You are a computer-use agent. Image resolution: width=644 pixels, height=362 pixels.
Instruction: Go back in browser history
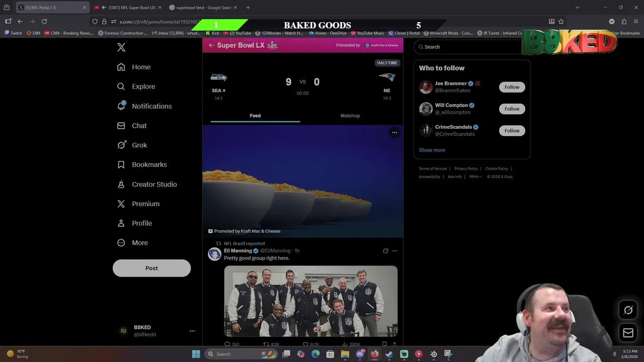click(x=20, y=22)
